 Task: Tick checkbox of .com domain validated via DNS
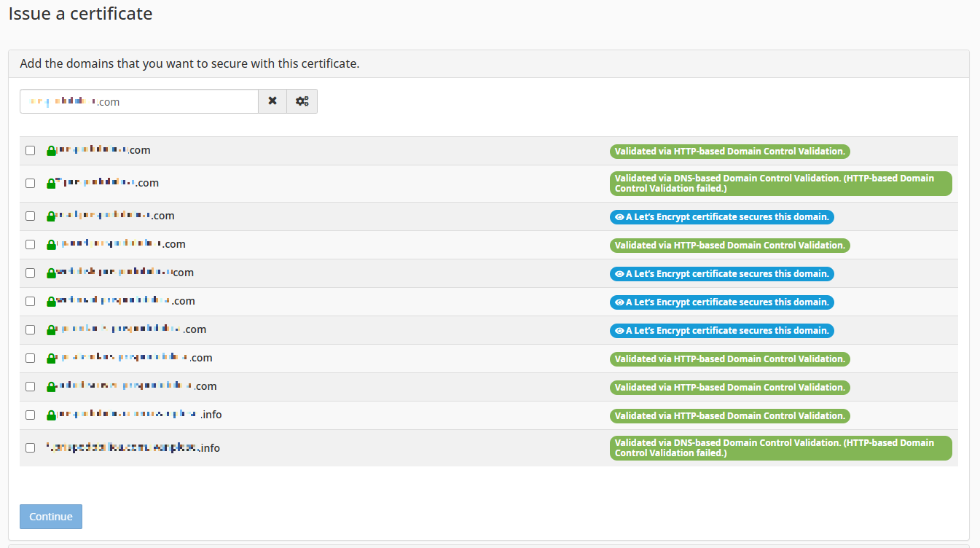30,183
